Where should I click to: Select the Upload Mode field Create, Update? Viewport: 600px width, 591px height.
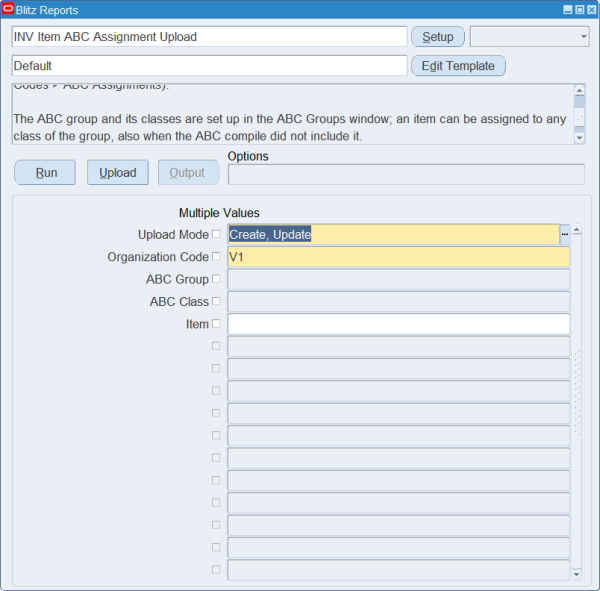pyautogui.click(x=394, y=234)
